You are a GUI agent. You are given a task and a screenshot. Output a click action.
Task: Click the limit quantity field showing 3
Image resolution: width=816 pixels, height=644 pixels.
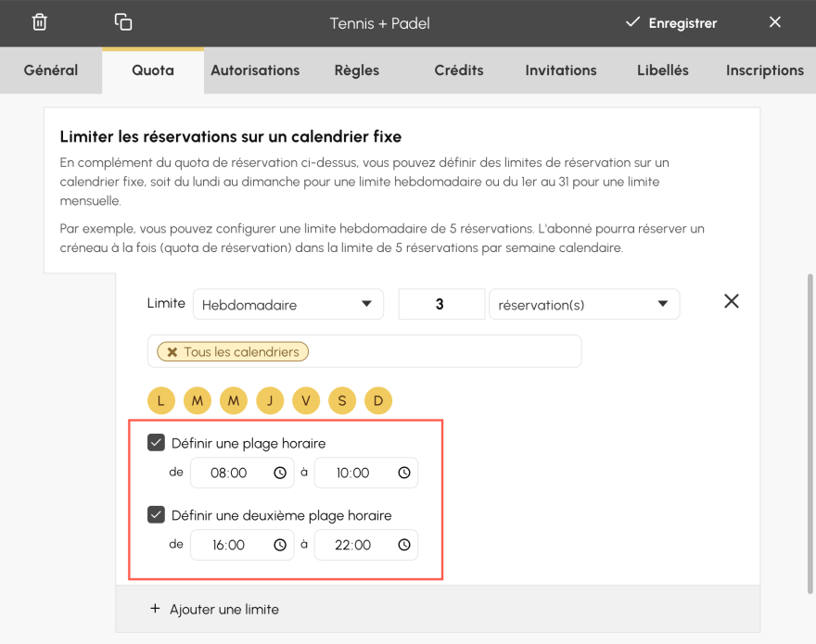(x=441, y=304)
